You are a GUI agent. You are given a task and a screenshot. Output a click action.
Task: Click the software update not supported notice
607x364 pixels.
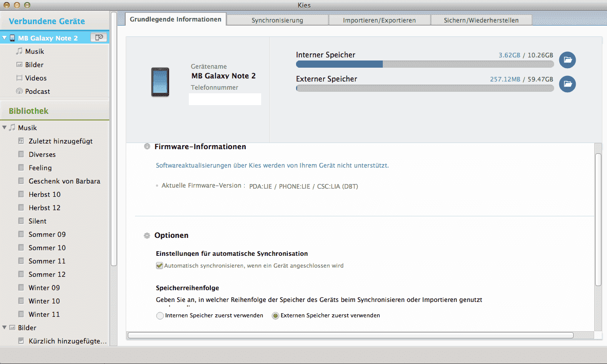pos(272,166)
